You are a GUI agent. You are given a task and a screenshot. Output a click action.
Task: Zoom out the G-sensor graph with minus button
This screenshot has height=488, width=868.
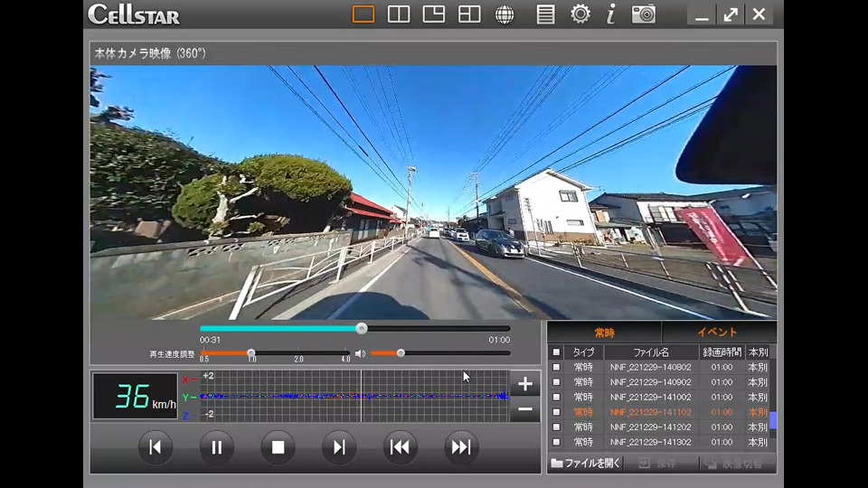click(x=525, y=409)
